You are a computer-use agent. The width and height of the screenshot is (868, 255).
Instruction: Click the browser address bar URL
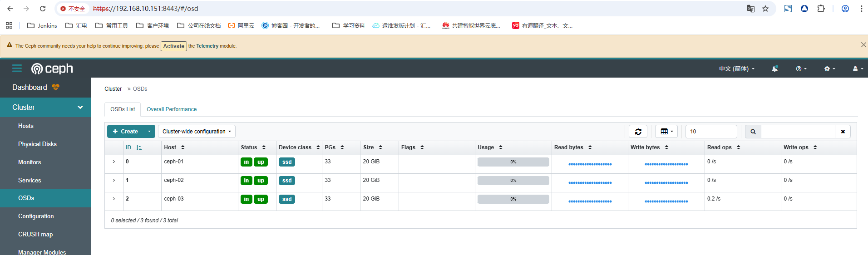pos(145,9)
